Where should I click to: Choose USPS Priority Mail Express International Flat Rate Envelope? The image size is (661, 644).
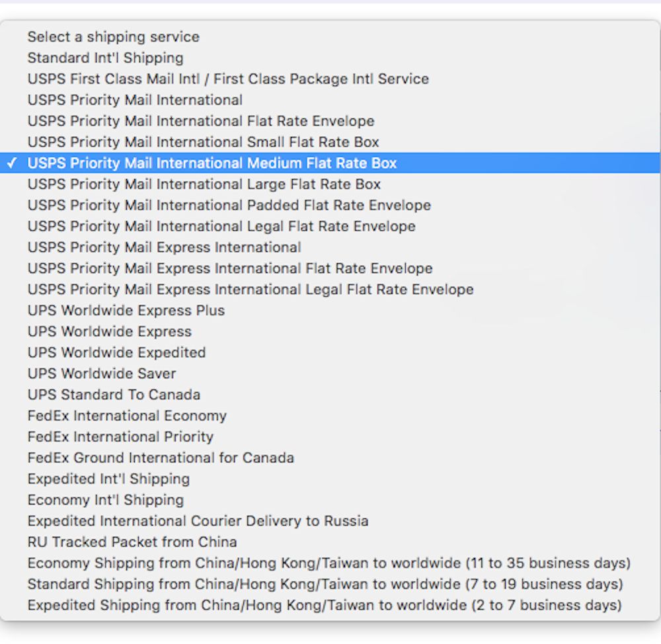pyautogui.click(x=330, y=268)
